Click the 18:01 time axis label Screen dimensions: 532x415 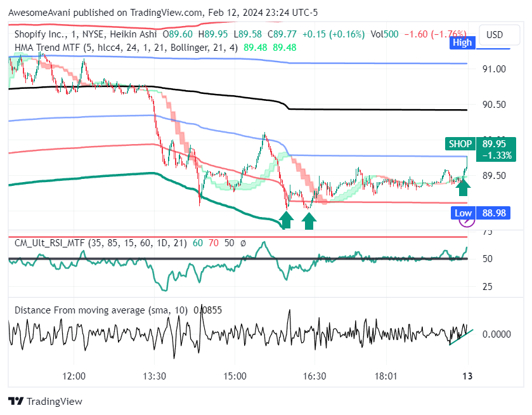[x=386, y=376]
